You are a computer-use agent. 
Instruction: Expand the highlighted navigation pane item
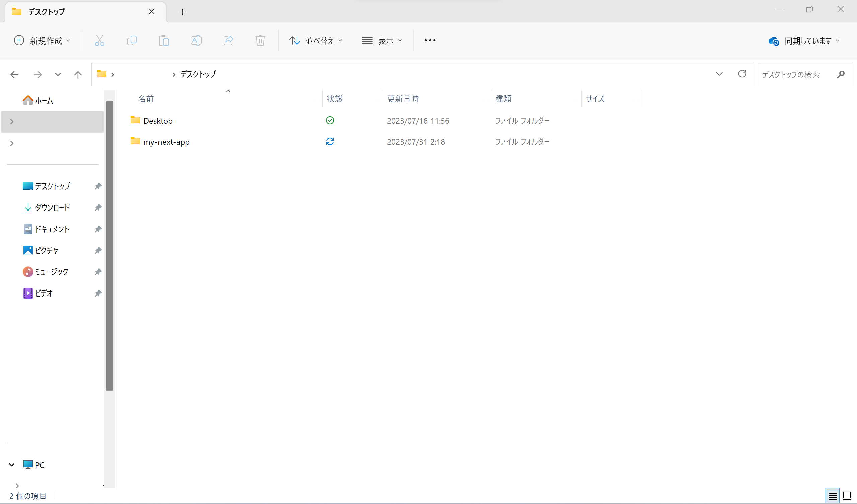12,122
